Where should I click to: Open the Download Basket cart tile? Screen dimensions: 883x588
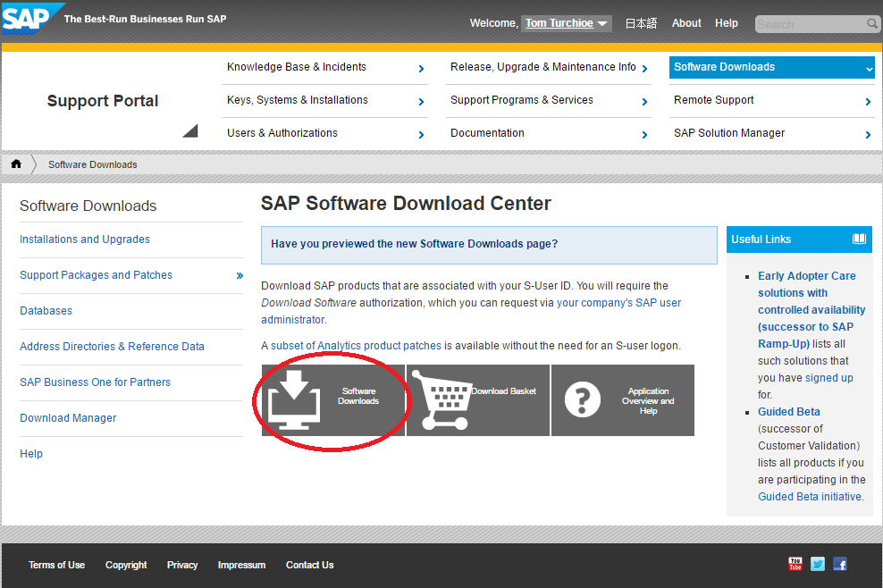[x=478, y=400]
